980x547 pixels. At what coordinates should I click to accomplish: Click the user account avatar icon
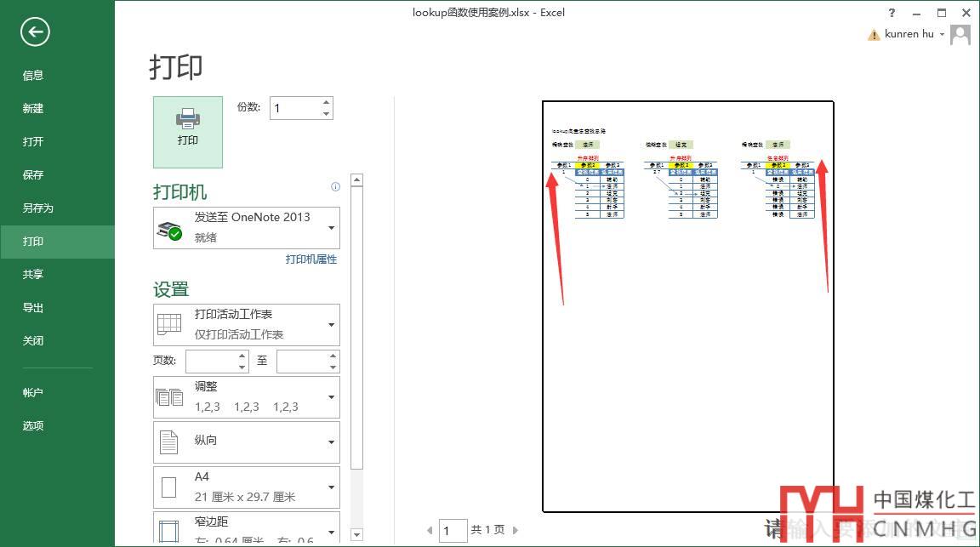pos(960,35)
